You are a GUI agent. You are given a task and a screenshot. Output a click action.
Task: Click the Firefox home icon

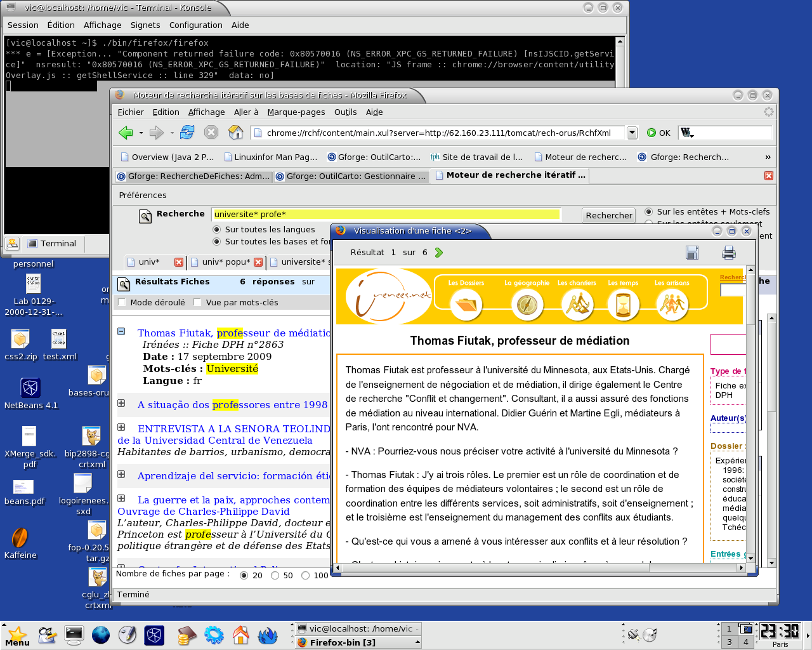235,132
